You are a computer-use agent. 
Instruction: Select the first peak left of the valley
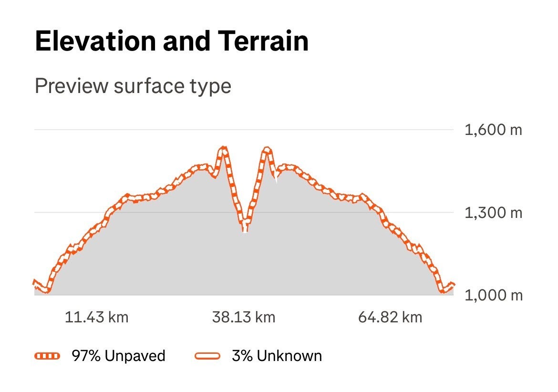tap(223, 149)
